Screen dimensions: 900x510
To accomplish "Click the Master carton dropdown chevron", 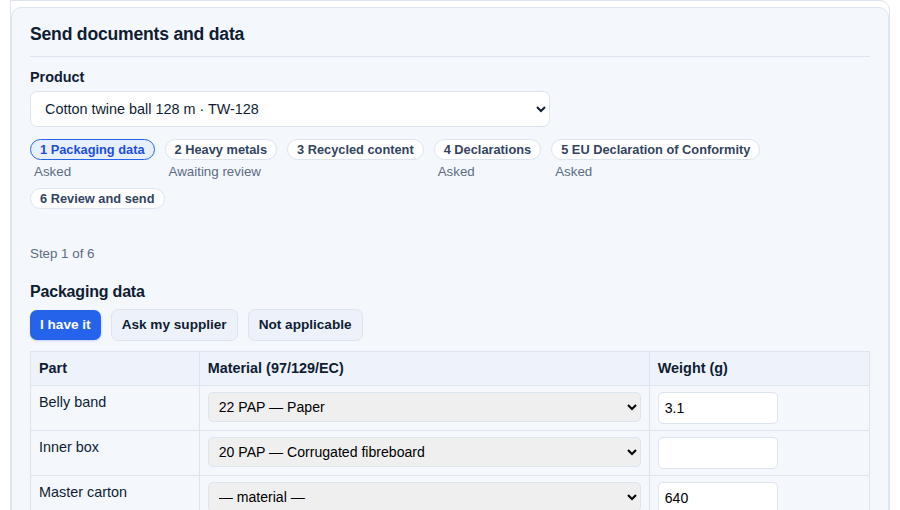I will (x=631, y=497).
